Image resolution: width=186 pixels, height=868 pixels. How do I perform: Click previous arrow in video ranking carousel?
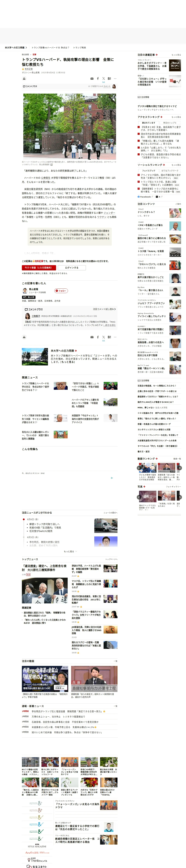point(139,468)
